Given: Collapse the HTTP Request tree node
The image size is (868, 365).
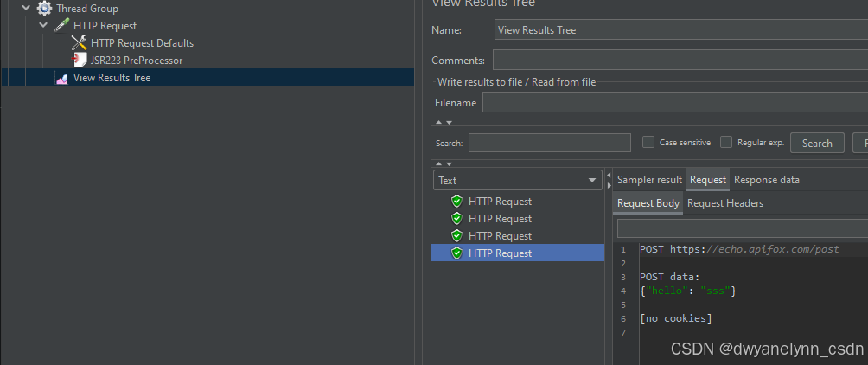Looking at the screenshot, I should coord(43,25).
